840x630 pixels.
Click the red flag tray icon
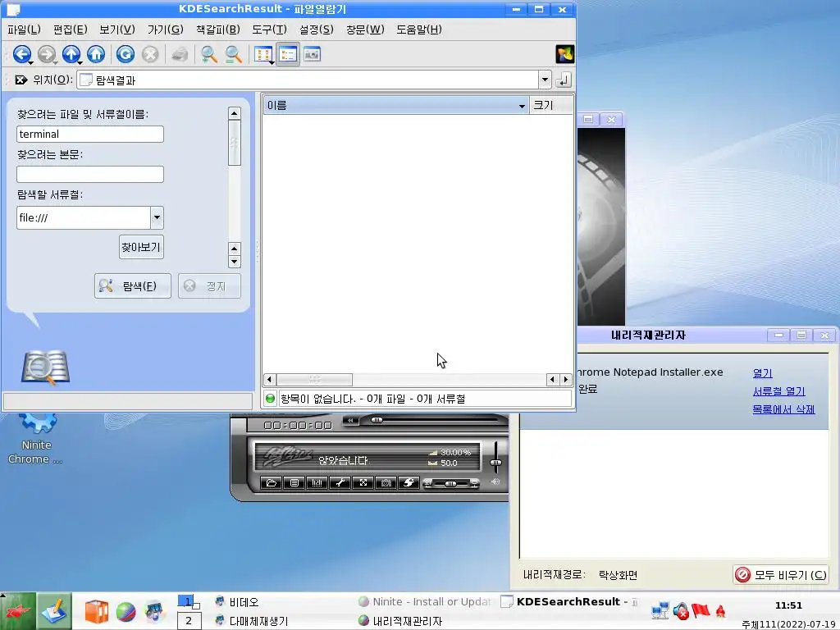pos(701,610)
